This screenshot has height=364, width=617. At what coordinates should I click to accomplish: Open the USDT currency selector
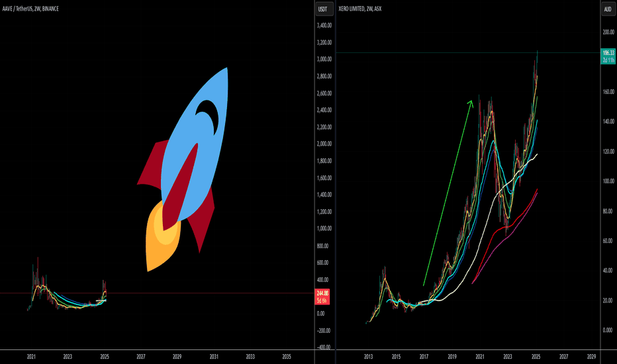(x=323, y=9)
